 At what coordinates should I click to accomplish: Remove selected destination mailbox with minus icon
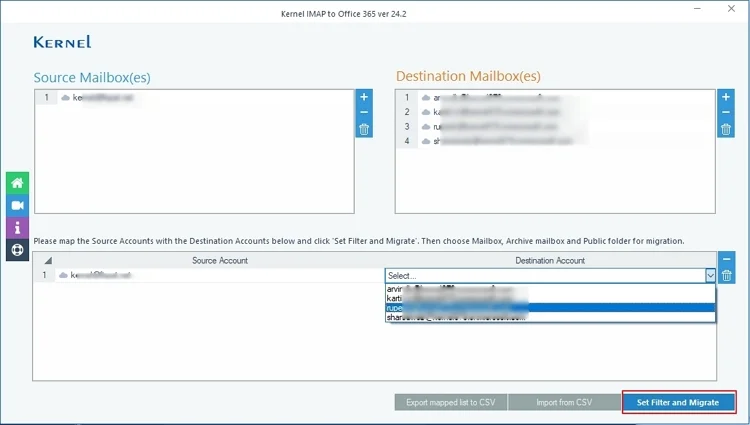tap(726, 113)
